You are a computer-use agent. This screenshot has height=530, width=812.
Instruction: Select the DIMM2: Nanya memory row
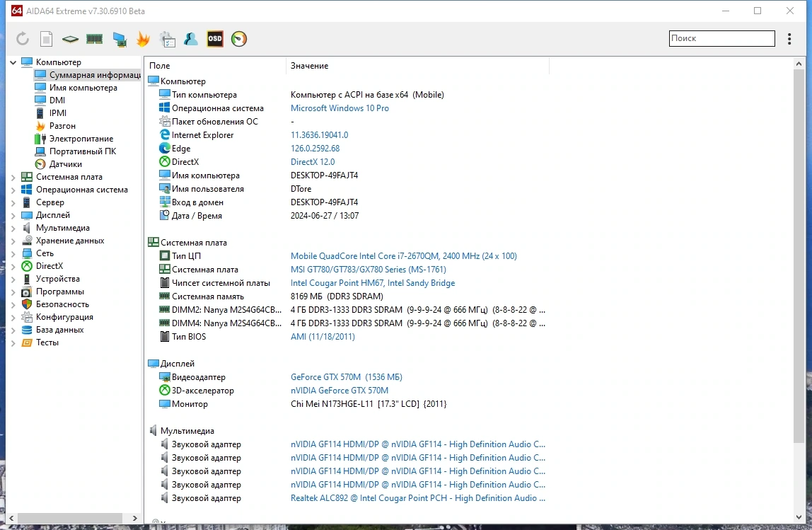347,310
